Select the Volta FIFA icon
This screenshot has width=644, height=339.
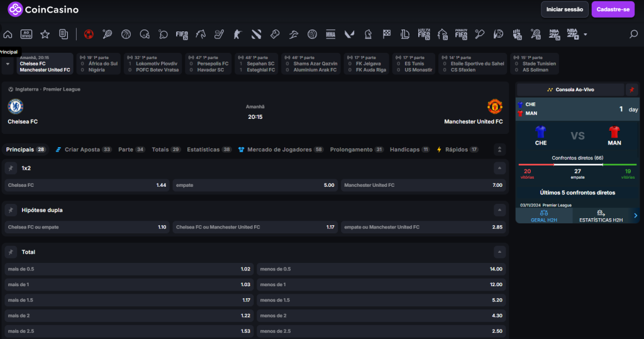(x=423, y=34)
